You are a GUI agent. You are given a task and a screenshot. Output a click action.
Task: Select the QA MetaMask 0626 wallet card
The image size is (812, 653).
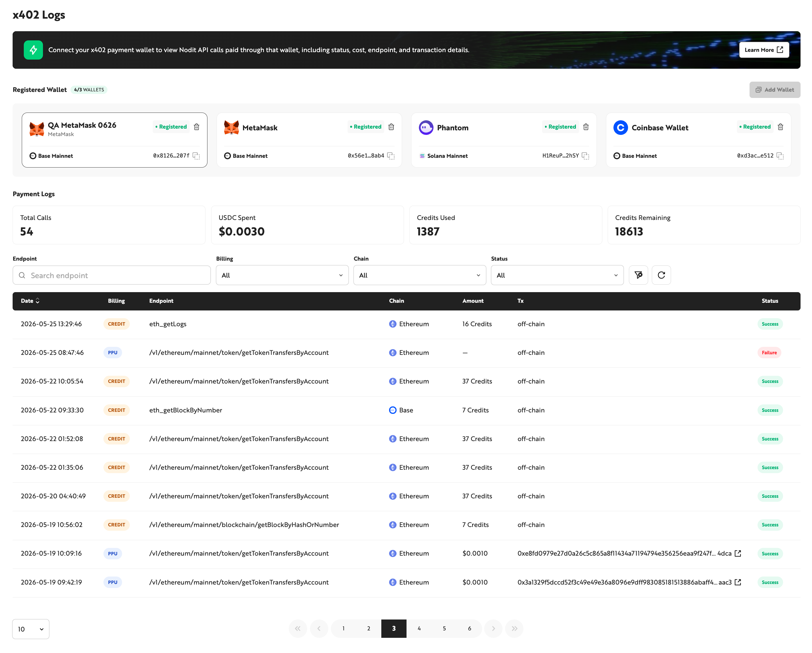tap(115, 140)
